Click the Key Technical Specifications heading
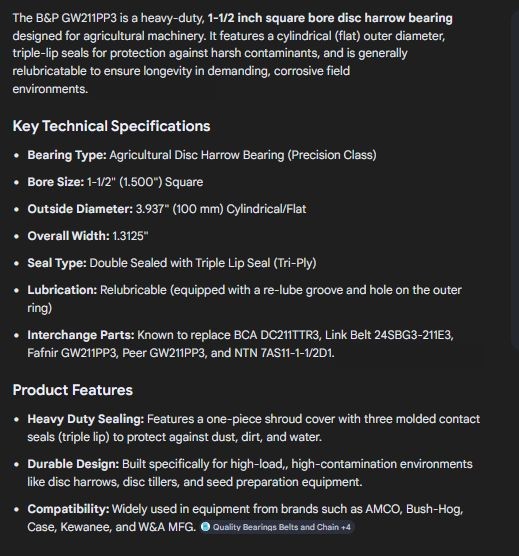Image resolution: width=519 pixels, height=556 pixels. [x=111, y=126]
